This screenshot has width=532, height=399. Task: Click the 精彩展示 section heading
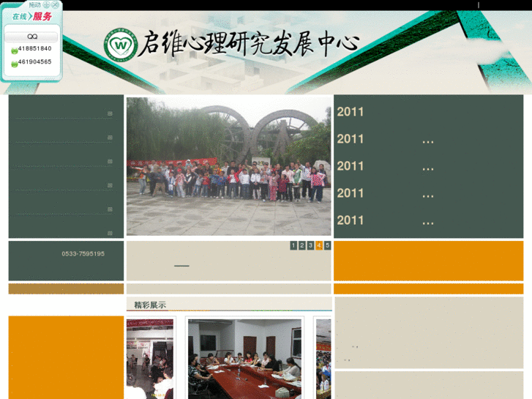pyautogui.click(x=150, y=305)
